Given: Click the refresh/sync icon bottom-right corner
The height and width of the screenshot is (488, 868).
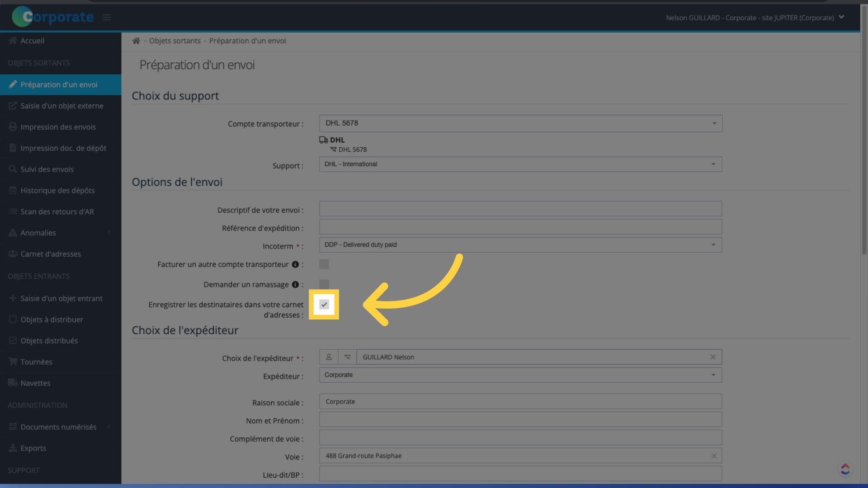Looking at the screenshot, I should coord(845,468).
